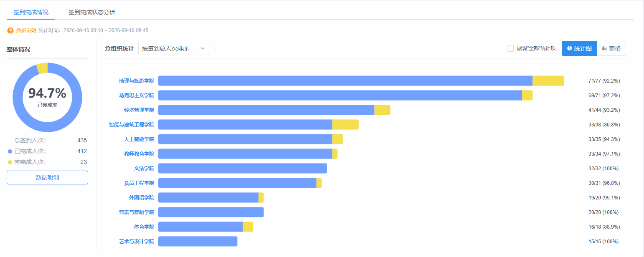The height and width of the screenshot is (257, 644).
Task: Click the bar chart icon in 表格
Action: (x=604, y=48)
